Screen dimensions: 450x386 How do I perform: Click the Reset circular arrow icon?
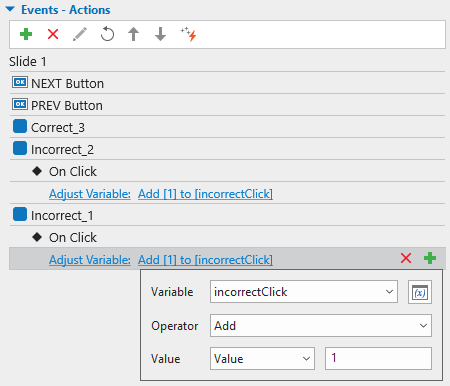(x=107, y=34)
